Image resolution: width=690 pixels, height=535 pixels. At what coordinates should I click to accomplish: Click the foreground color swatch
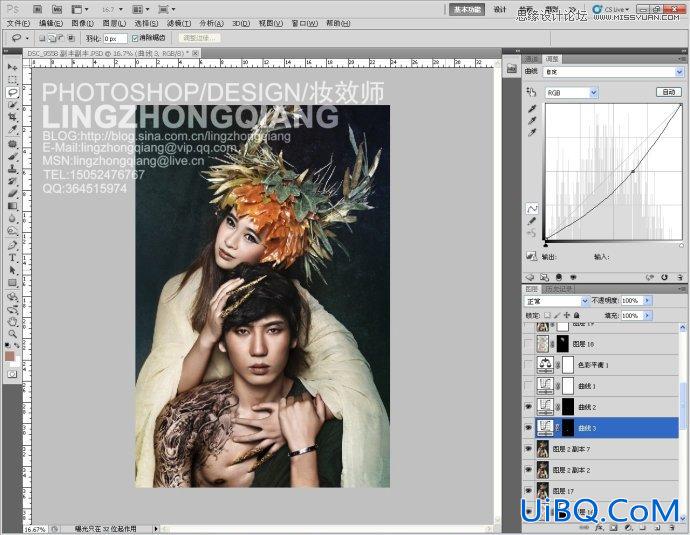click(9, 355)
